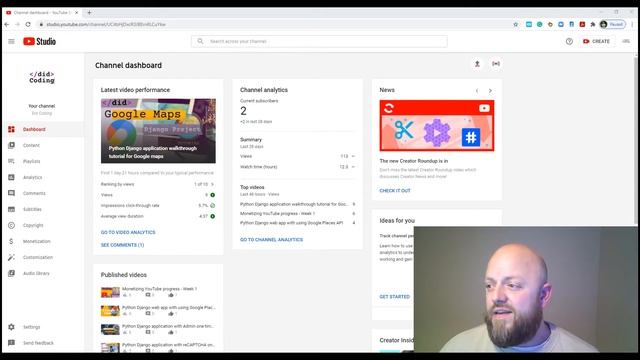Click the Customization wand icon
Viewport: 640px width, 360px height.
pyautogui.click(x=11, y=257)
